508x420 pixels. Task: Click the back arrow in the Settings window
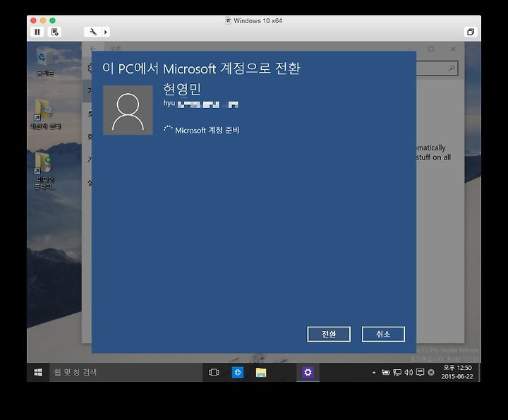tap(93, 48)
